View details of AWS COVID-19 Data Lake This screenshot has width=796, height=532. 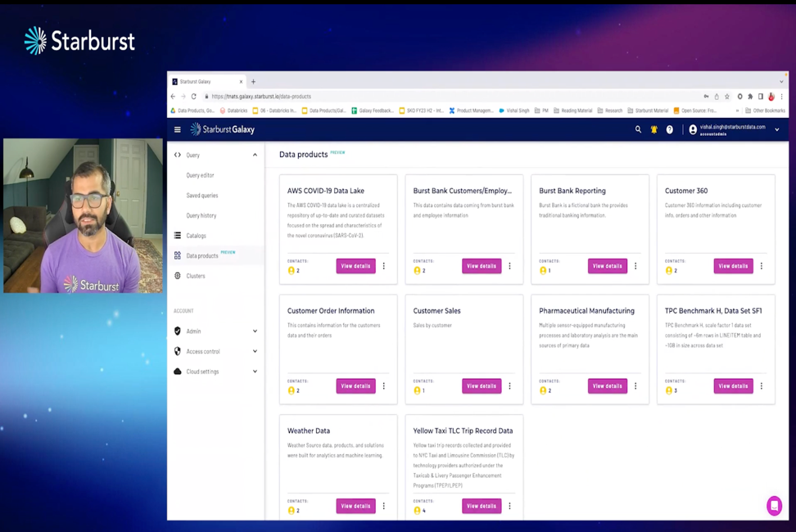(355, 266)
